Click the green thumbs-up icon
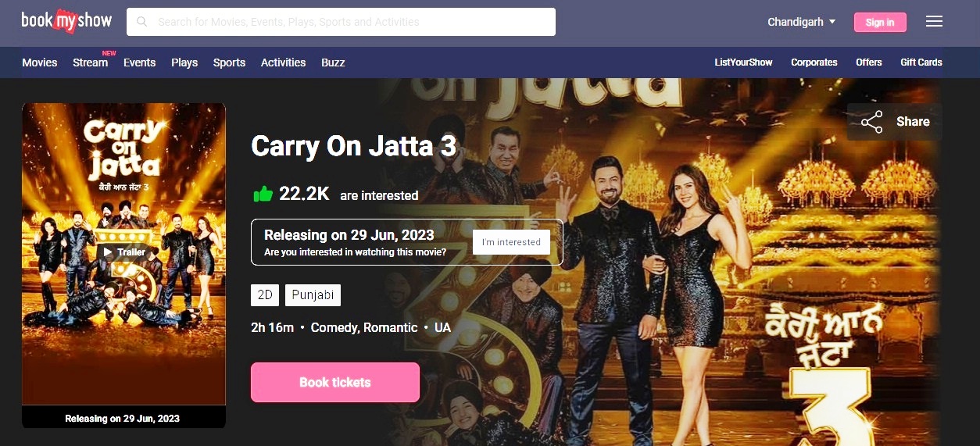The width and height of the screenshot is (980, 446). pos(263,194)
